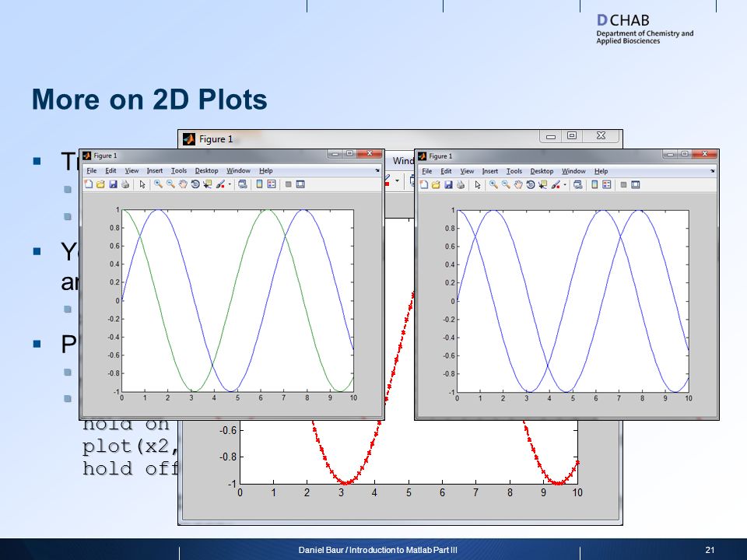
Task: Open File icon in right Figure window toolbar
Action: click(436, 185)
